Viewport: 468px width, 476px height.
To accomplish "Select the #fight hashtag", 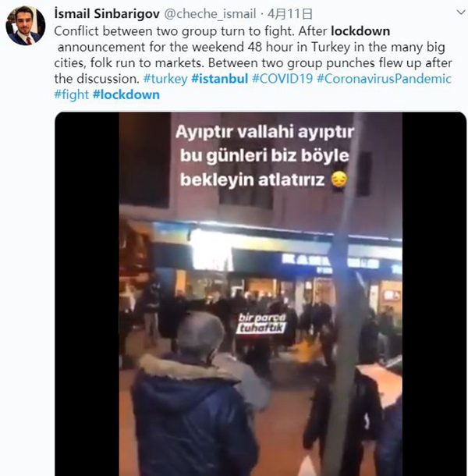I will pyautogui.click(x=71, y=94).
